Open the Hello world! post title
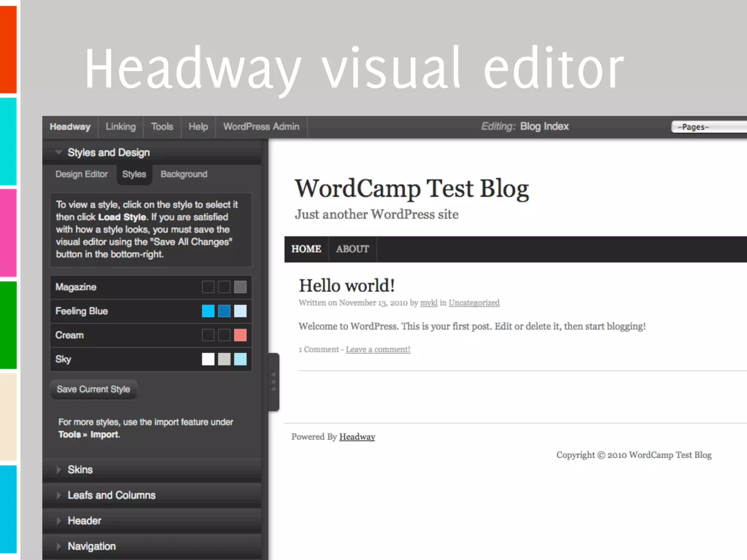Viewport: 747px width, 560px height. (347, 286)
